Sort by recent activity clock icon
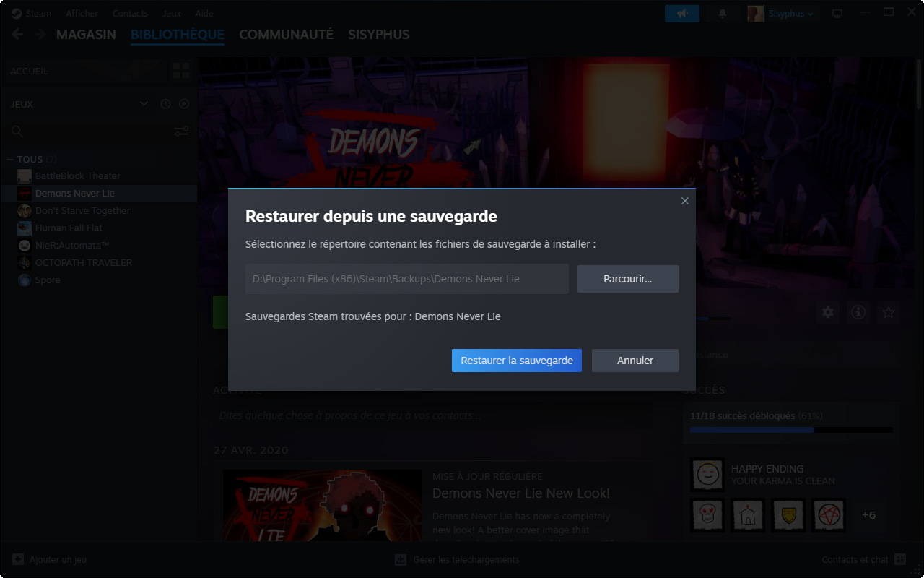The height and width of the screenshot is (578, 924). [x=165, y=104]
